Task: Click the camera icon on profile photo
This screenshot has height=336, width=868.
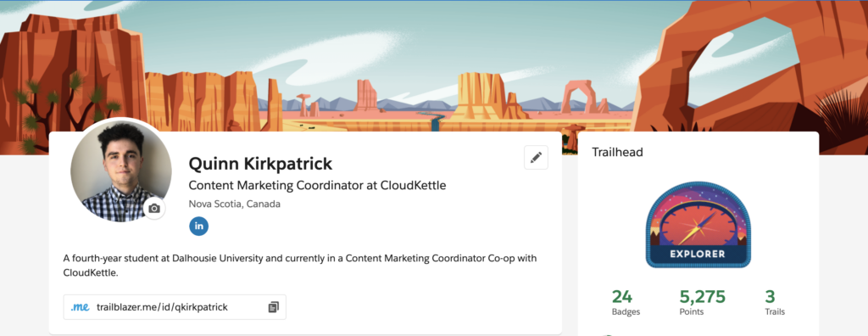Action: point(154,209)
